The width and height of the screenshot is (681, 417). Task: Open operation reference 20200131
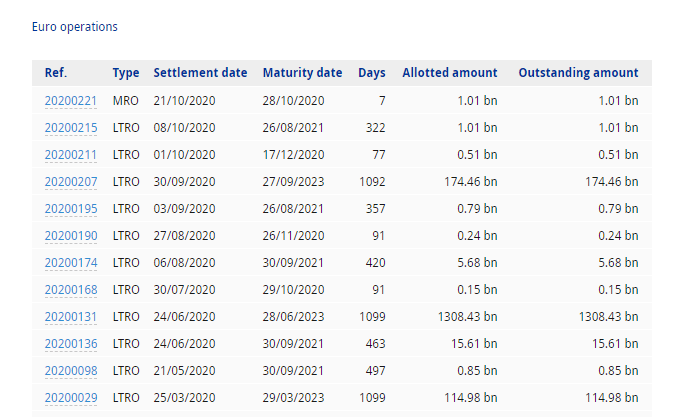coord(71,316)
